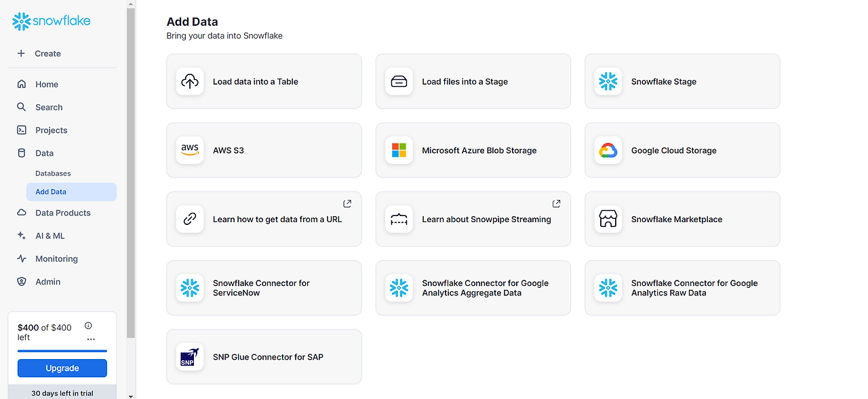Viewport: 868px width, 399px height.
Task: Click the plus icon next to Create
Action: click(21, 54)
